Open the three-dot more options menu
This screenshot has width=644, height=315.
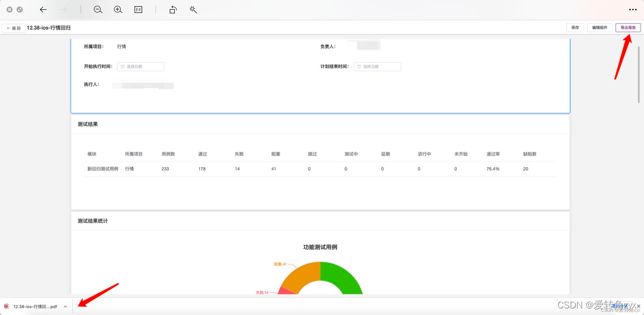[x=633, y=10]
